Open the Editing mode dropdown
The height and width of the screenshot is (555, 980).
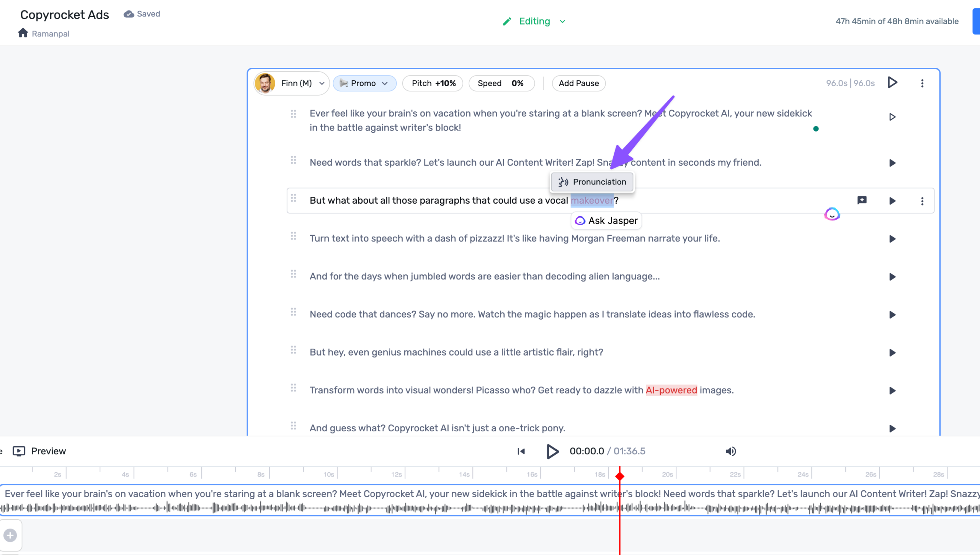click(x=534, y=21)
